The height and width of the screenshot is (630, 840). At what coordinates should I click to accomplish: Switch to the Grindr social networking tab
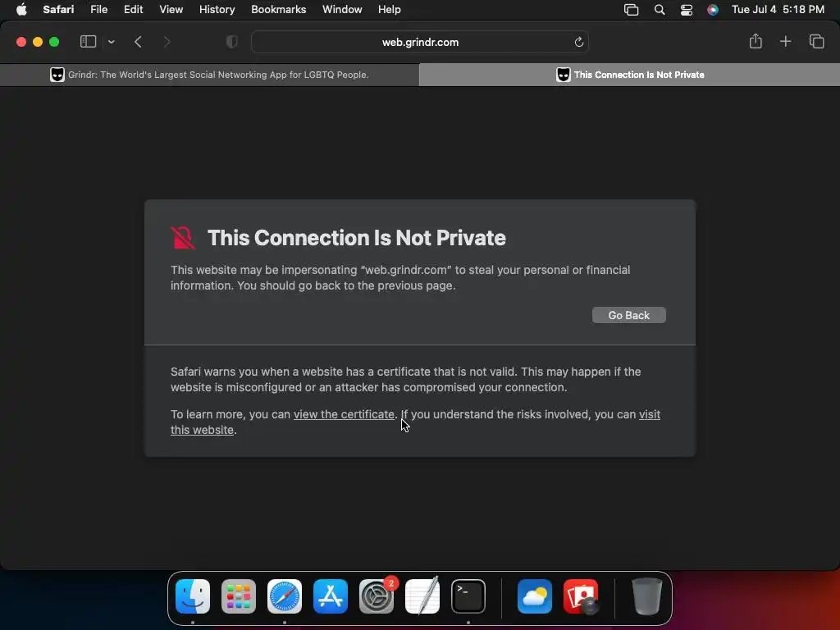coord(209,75)
